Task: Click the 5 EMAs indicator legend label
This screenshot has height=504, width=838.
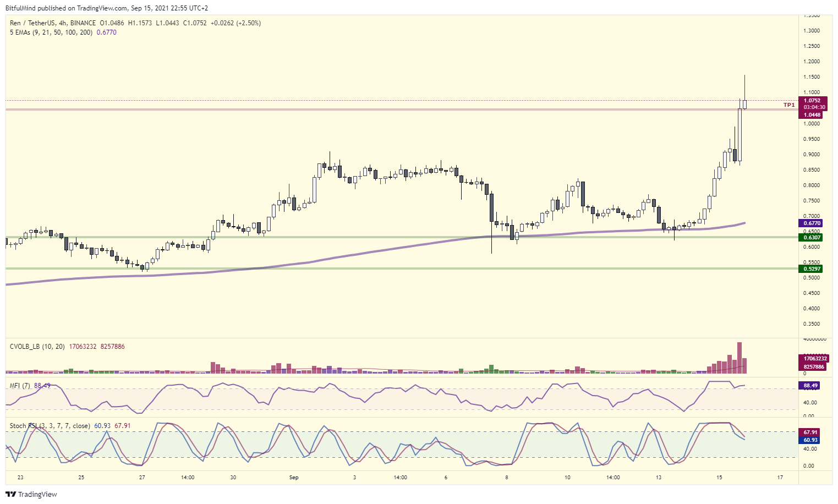Action: (x=51, y=32)
